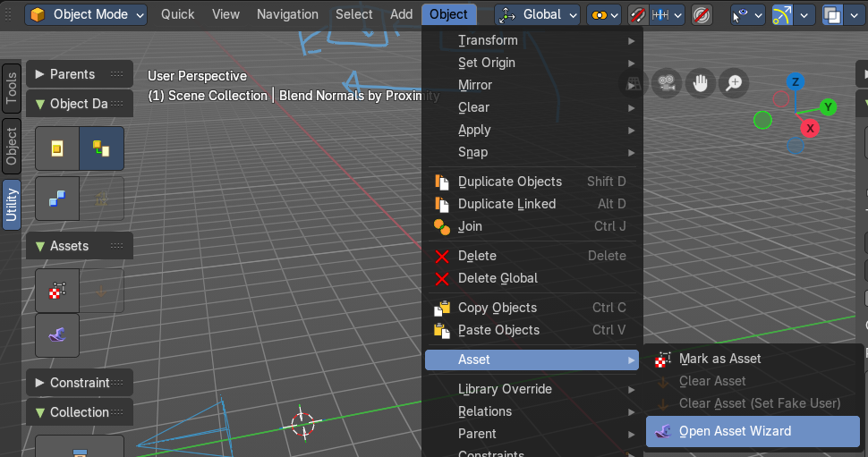868x457 pixels.
Task: Choose Join from the Object menu
Action: (532, 226)
